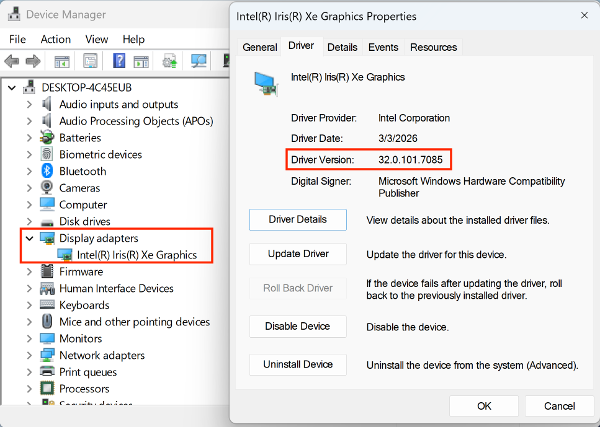600x428 pixels.
Task: Select the Cameras webcam icon
Action: pyautogui.click(x=47, y=188)
